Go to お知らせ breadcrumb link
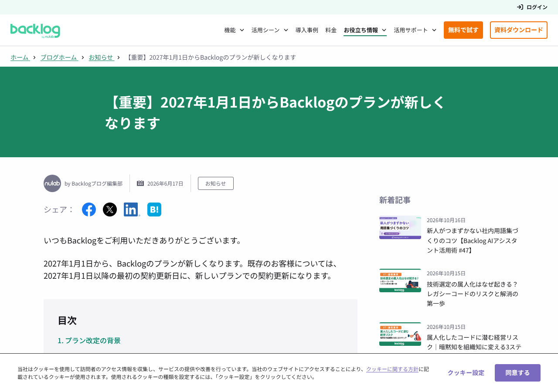The width and height of the screenshot is (558, 392). 101,57
